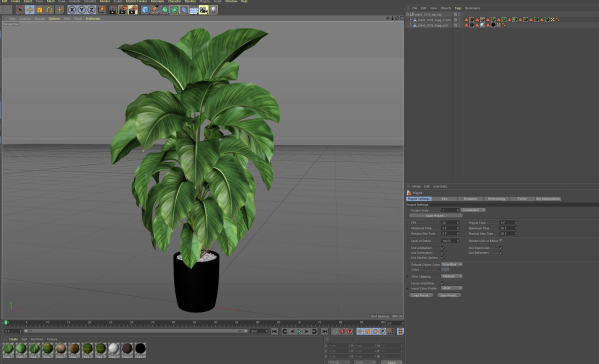Open Material Manager Create menu

pyautogui.click(x=13, y=339)
